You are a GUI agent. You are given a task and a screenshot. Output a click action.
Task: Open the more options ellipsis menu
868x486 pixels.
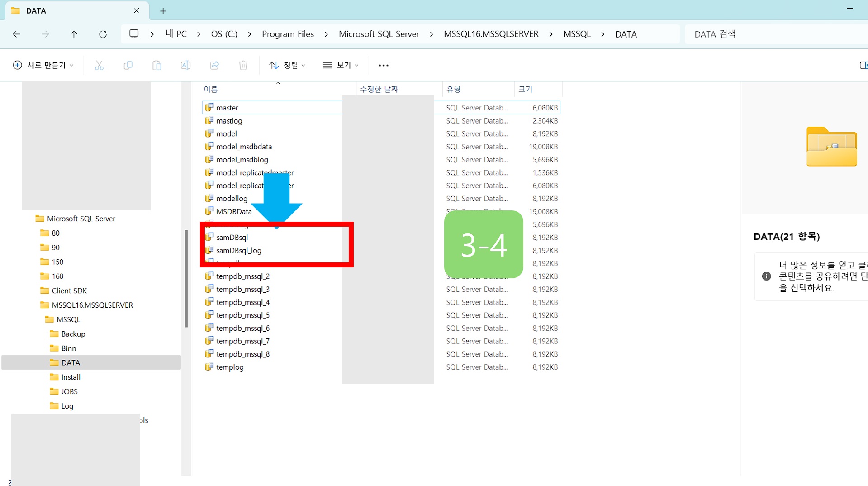384,65
